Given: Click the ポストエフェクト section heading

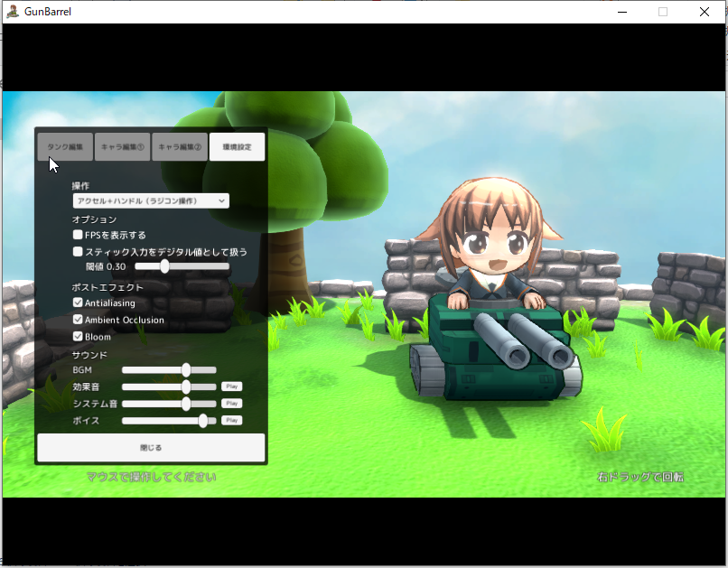Looking at the screenshot, I should (x=107, y=287).
